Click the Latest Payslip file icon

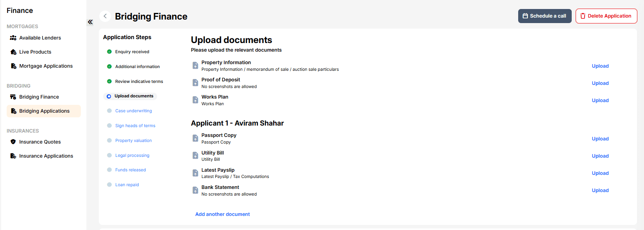195,173
